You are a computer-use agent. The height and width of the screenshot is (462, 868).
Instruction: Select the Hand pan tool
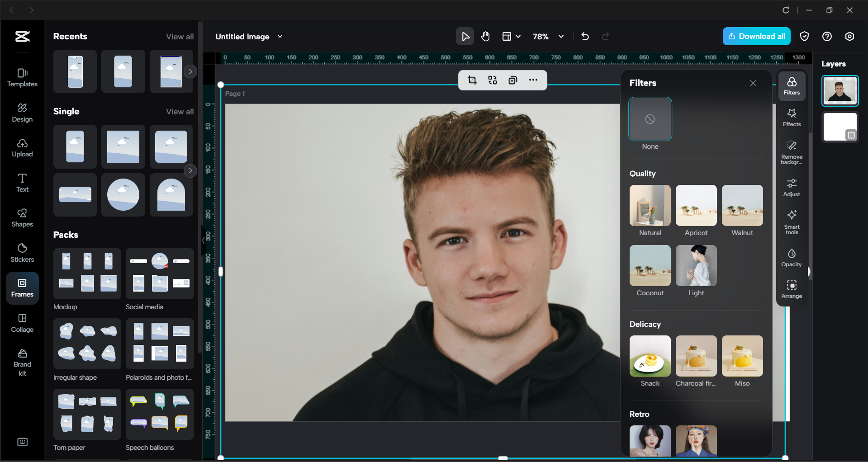click(485, 36)
